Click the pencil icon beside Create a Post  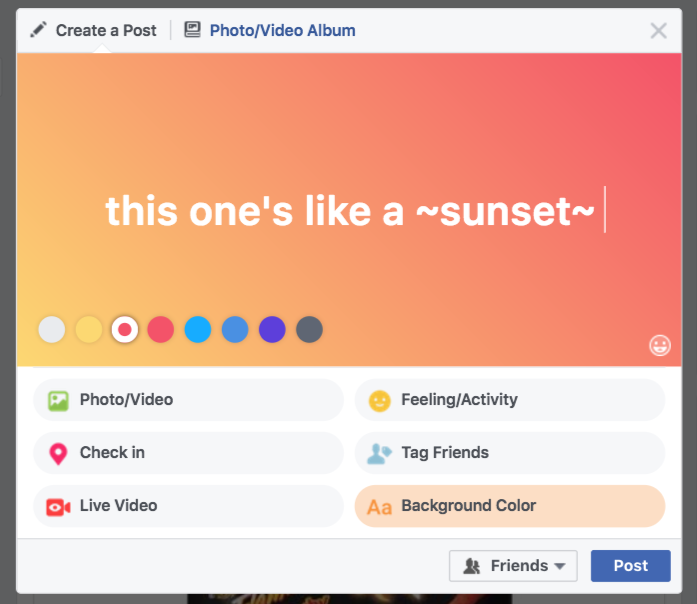(38, 30)
